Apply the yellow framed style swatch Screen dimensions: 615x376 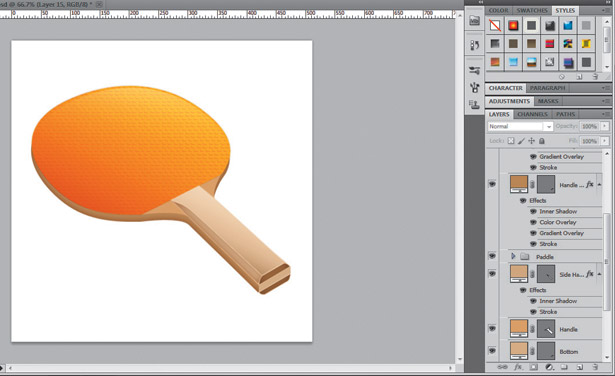[586, 44]
